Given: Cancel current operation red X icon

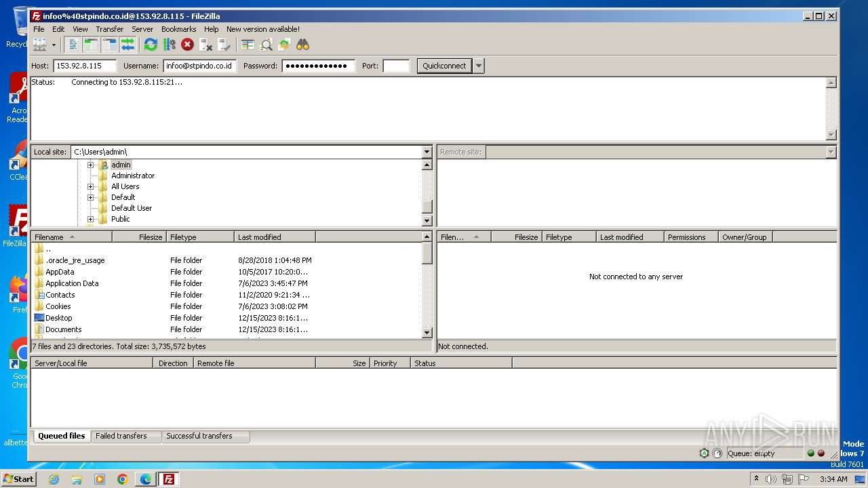Looking at the screenshot, I should 187,45.
